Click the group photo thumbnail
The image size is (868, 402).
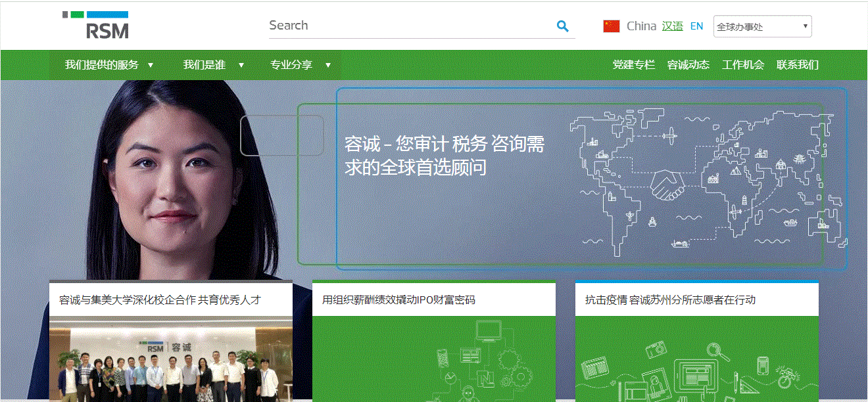[x=170, y=360]
